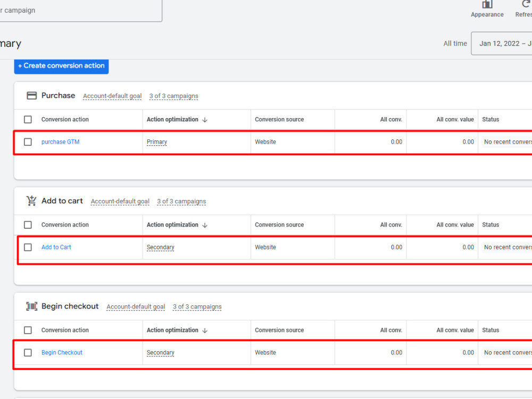Click Account-default goal for Add to cart
532x399 pixels.
pos(120,201)
